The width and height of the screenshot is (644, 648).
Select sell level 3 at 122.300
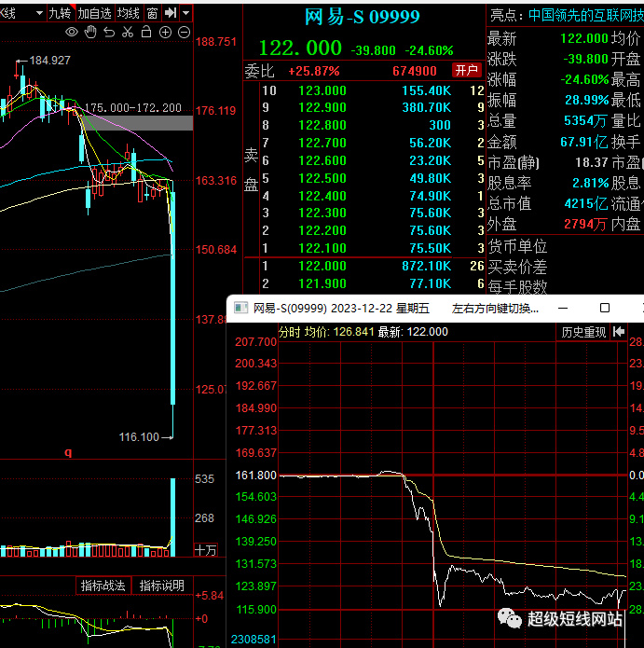click(372, 213)
